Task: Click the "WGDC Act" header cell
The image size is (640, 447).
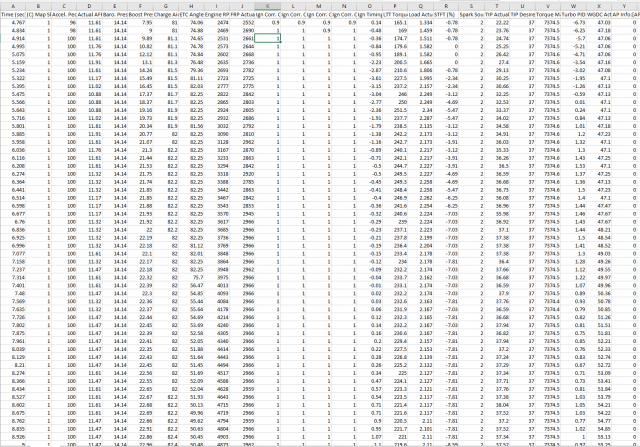Action: tap(598, 14)
